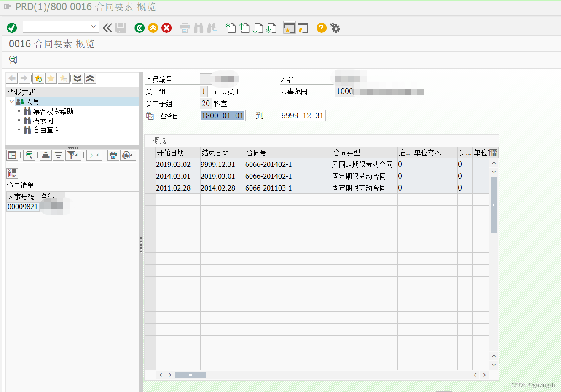Click the 合同号 column header
Screen dimensions: 561x392
pos(288,153)
